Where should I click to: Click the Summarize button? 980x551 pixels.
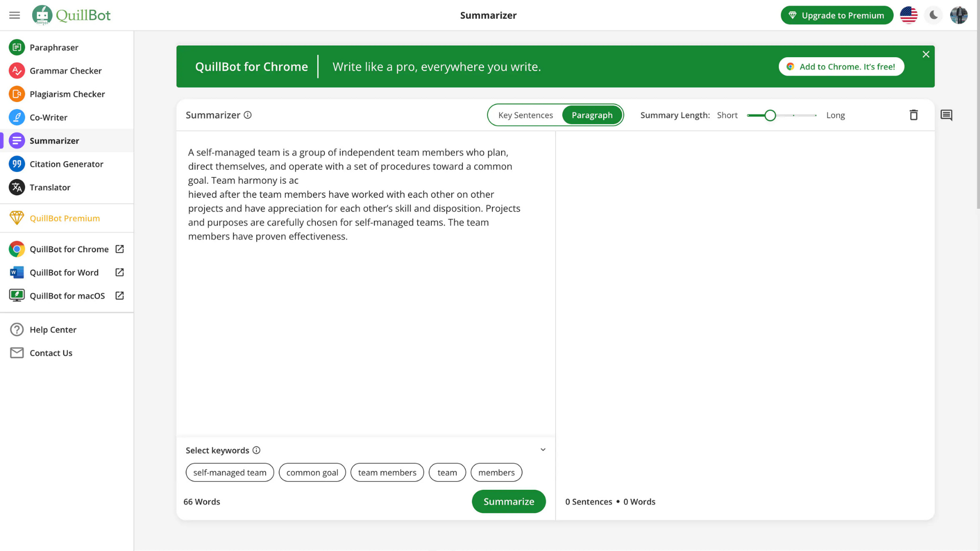508,502
